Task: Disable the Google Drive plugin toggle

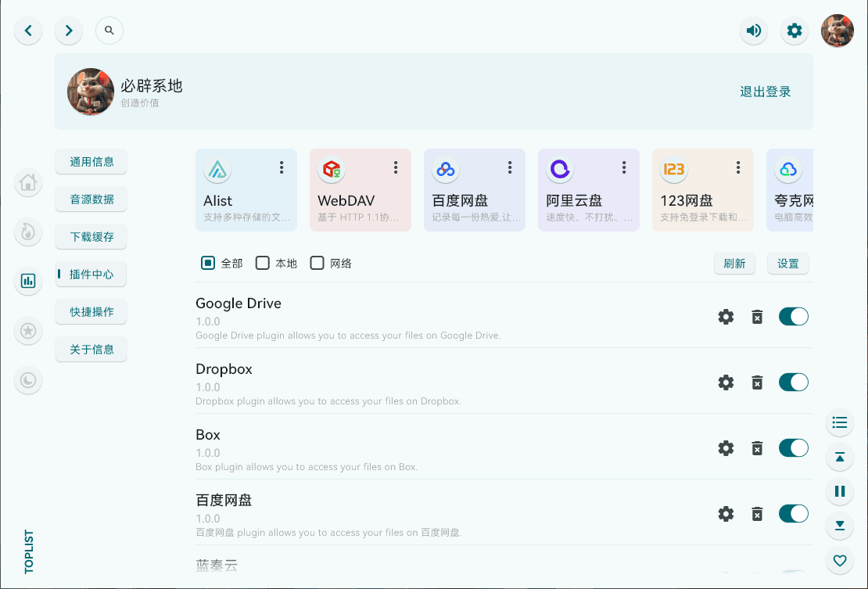Action: [x=793, y=317]
